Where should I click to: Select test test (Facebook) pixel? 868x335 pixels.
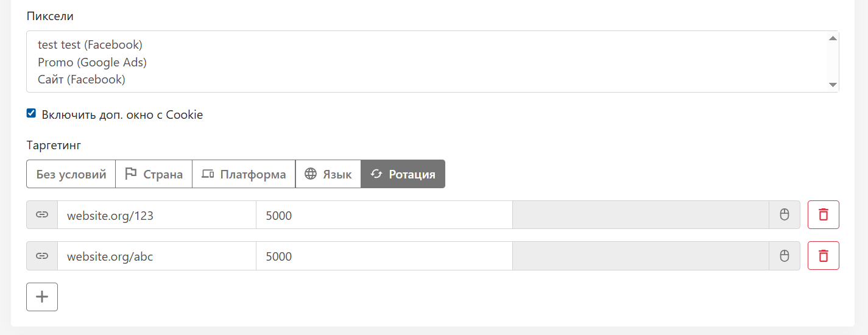(90, 44)
